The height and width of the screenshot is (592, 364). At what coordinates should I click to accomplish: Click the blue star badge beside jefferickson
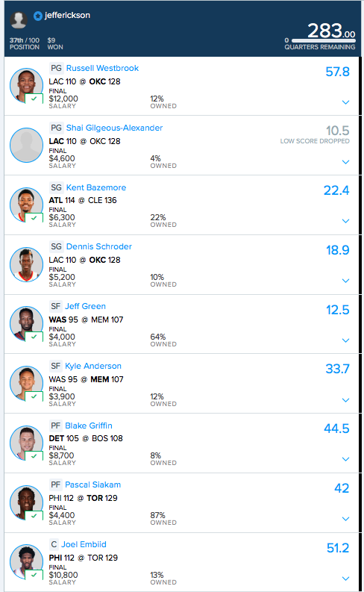pos(38,16)
